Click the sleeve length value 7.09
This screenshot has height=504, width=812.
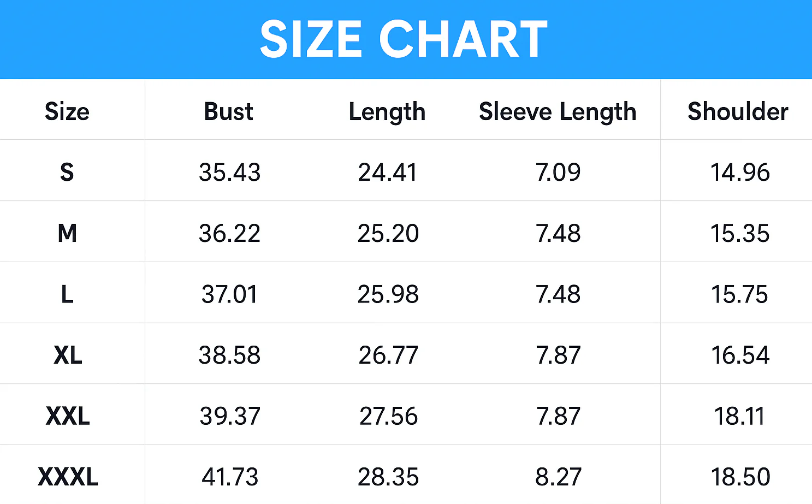(x=558, y=173)
